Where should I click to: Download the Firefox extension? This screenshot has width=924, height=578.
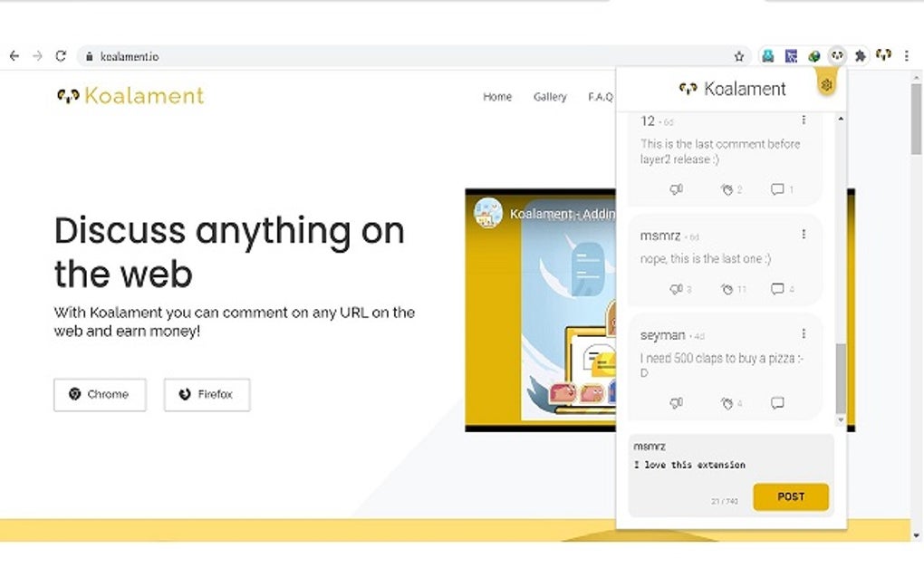(207, 394)
